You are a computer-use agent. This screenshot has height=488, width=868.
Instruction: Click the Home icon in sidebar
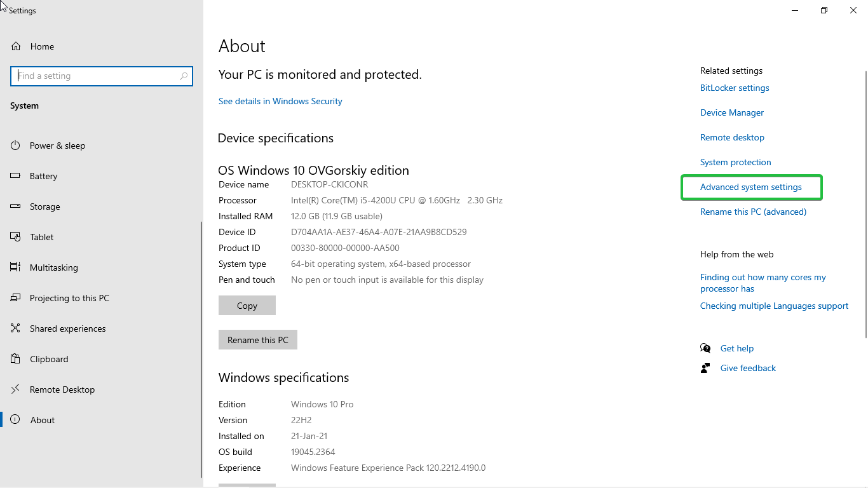[16, 46]
